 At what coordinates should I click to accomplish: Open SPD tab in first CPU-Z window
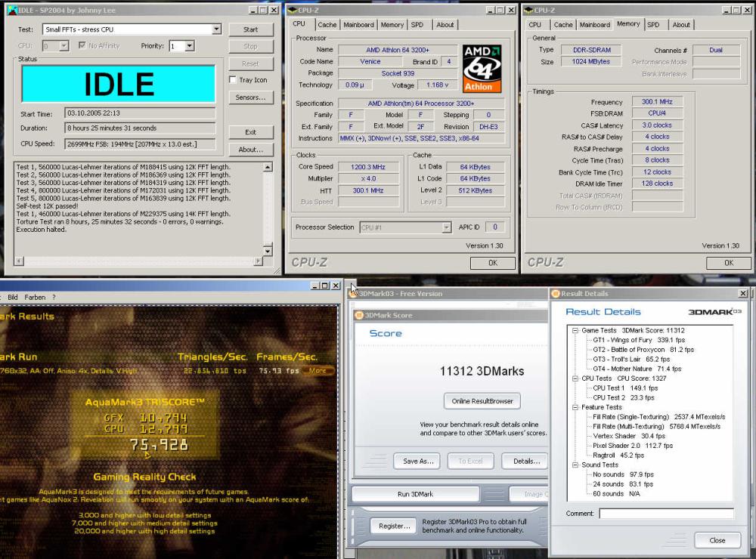click(x=417, y=25)
